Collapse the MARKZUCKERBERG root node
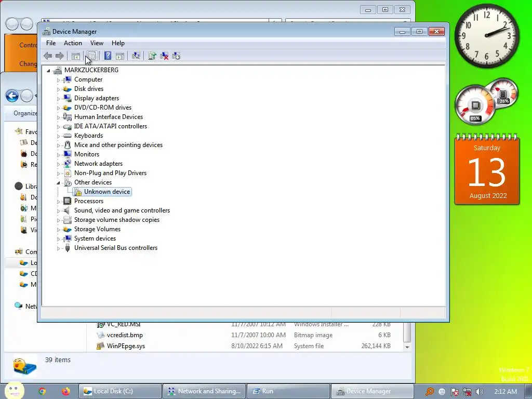This screenshot has width=532, height=399. coord(48,71)
